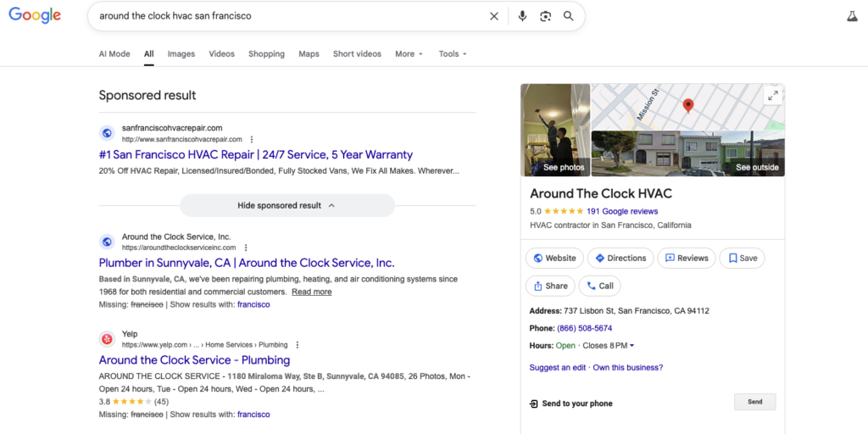The width and height of the screenshot is (868, 434).
Task: Open Plumber in Sunnyvale, CA result link
Action: (x=247, y=263)
